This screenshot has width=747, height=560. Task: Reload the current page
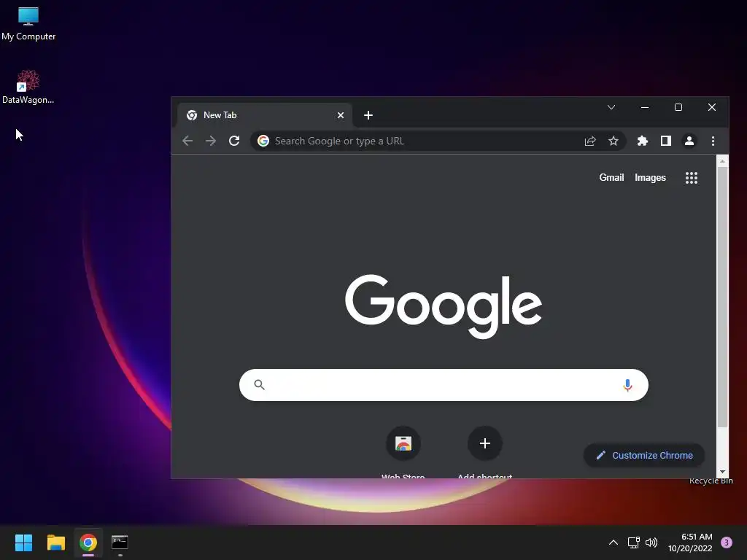pos(234,141)
